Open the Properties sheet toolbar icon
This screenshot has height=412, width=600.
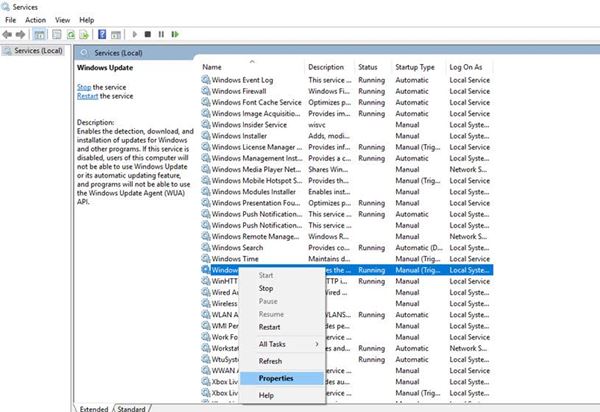click(x=57, y=35)
